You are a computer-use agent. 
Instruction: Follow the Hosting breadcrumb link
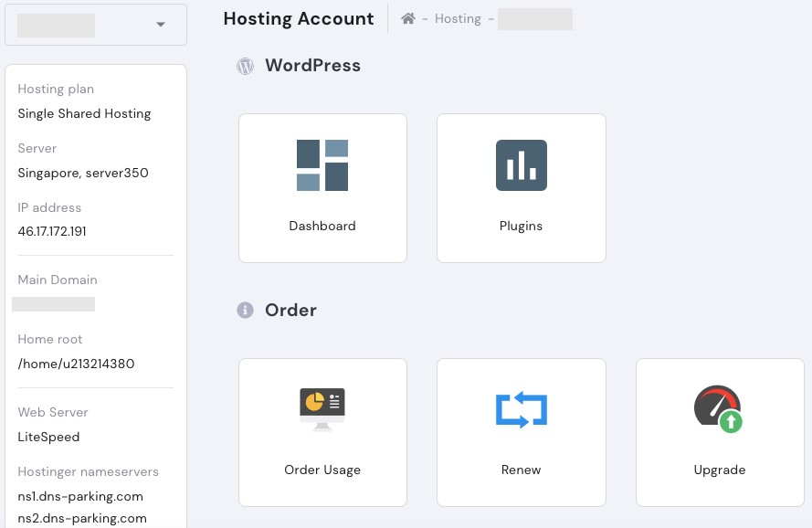(x=458, y=18)
